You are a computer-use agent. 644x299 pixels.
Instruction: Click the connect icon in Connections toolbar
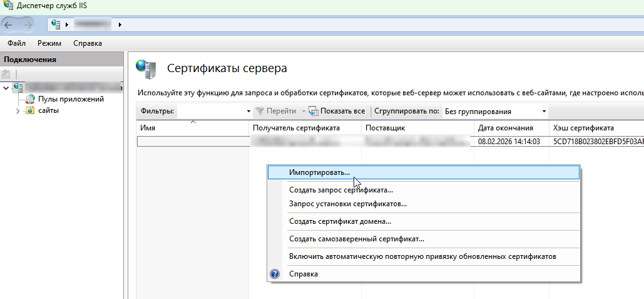[6, 74]
